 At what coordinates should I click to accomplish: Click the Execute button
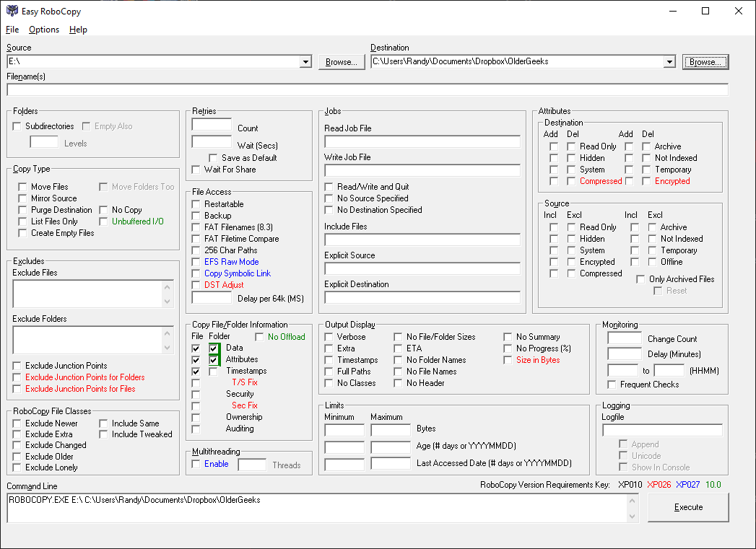point(688,507)
